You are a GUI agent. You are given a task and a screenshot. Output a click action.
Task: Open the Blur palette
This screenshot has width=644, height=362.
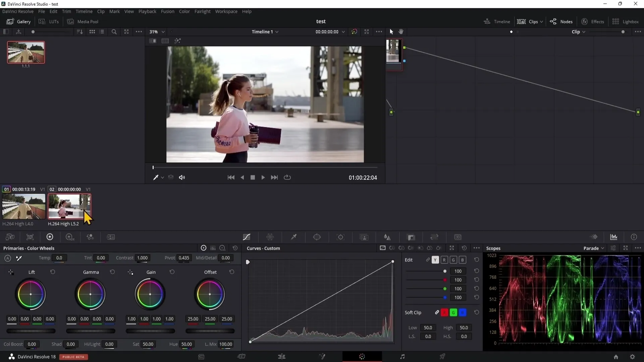[x=387, y=237]
